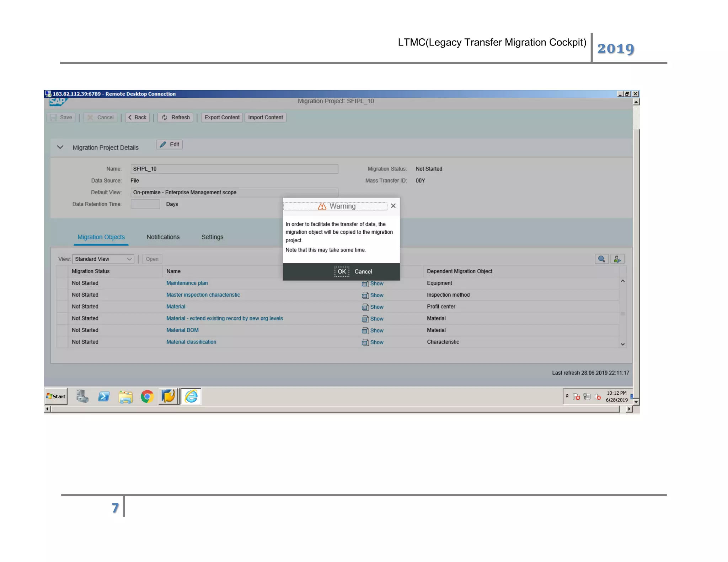Screen dimensions: 728x562
Task: Switch to the Settings tab
Action: (212, 237)
